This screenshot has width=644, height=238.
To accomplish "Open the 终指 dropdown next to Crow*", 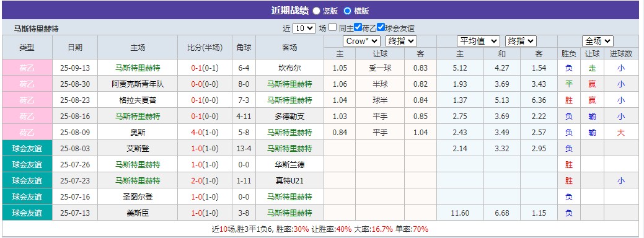I will click(x=401, y=41).
